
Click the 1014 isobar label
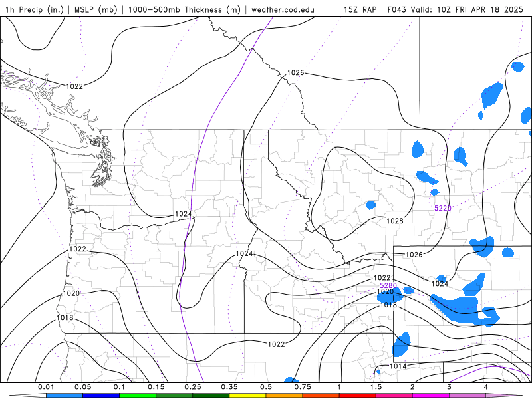(398, 366)
